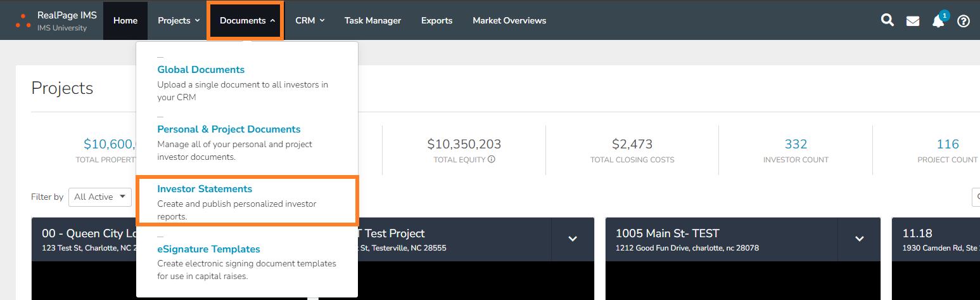Open the All Active filter dropdown
This screenshot has width=980, height=300.
pyautogui.click(x=99, y=197)
